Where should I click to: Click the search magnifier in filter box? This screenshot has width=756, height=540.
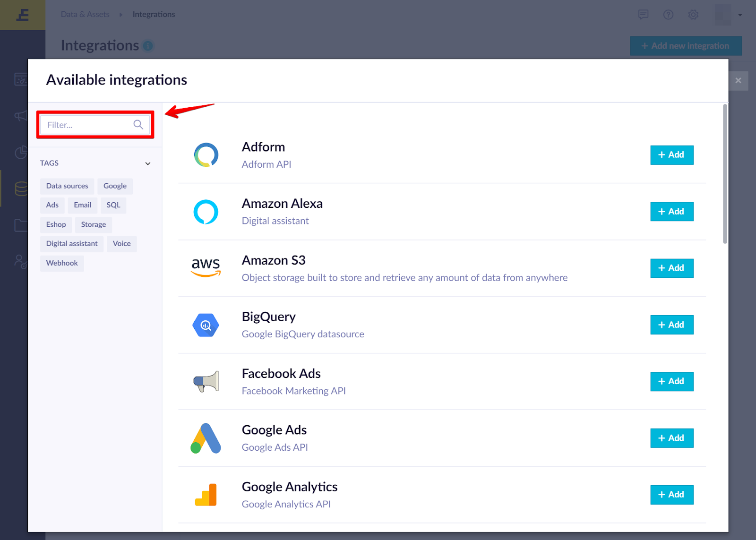tap(138, 125)
